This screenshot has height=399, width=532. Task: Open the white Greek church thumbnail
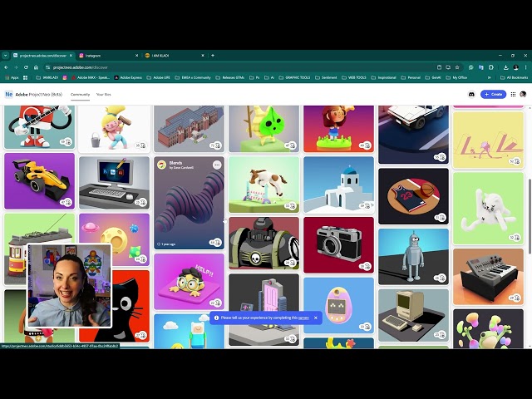pos(338,185)
